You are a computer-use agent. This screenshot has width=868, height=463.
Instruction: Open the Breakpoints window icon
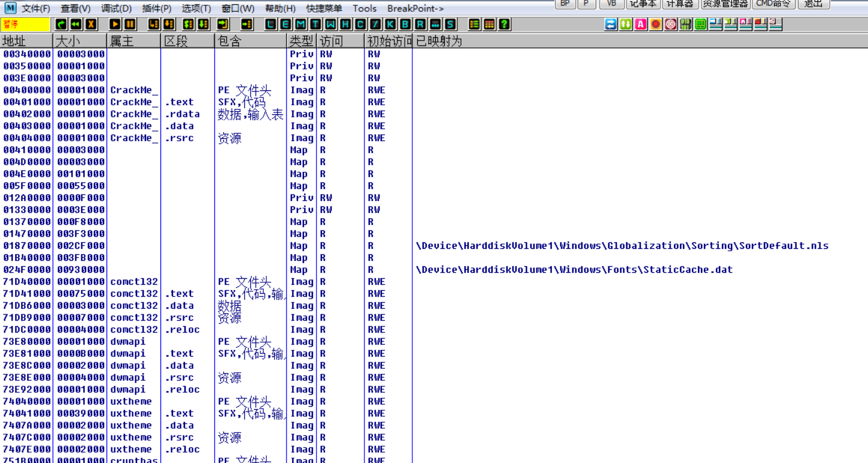click(405, 25)
